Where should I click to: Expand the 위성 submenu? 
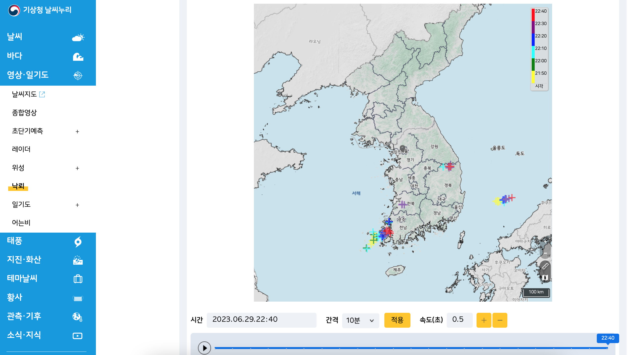coord(77,168)
